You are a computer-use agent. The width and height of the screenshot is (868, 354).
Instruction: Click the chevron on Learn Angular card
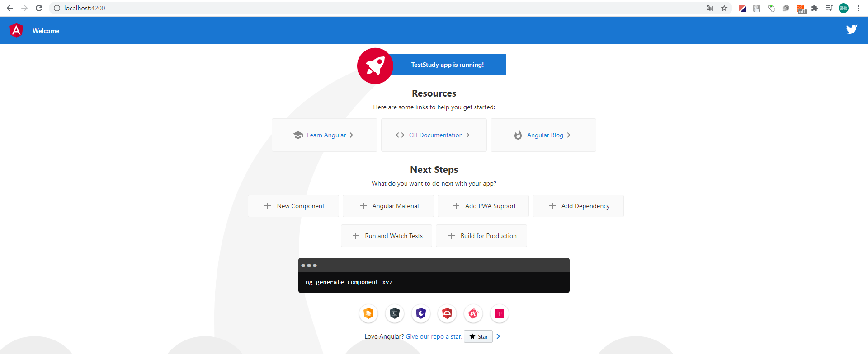pos(351,135)
